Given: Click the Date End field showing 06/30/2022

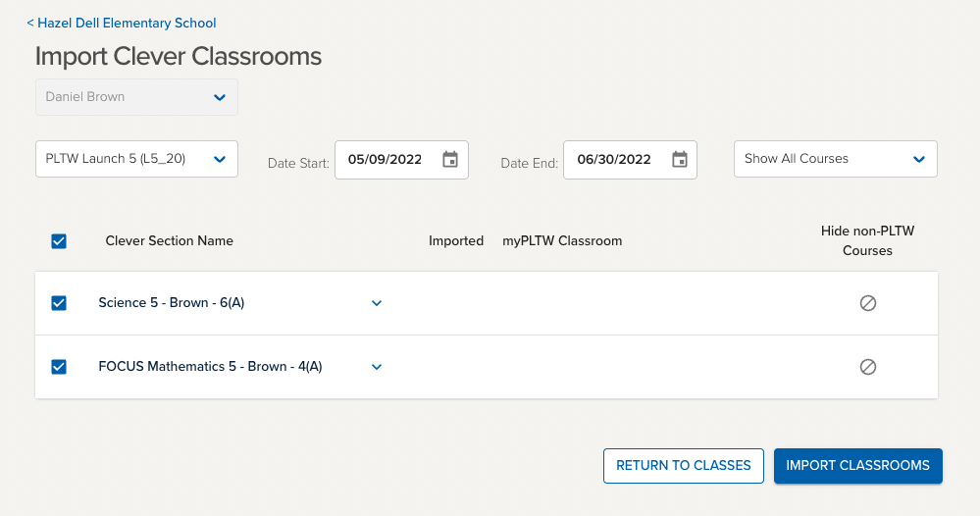Looking at the screenshot, I should [x=614, y=160].
